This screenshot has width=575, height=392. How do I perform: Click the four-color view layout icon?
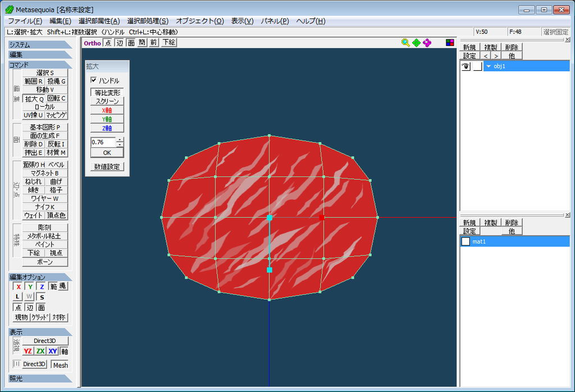click(x=450, y=43)
